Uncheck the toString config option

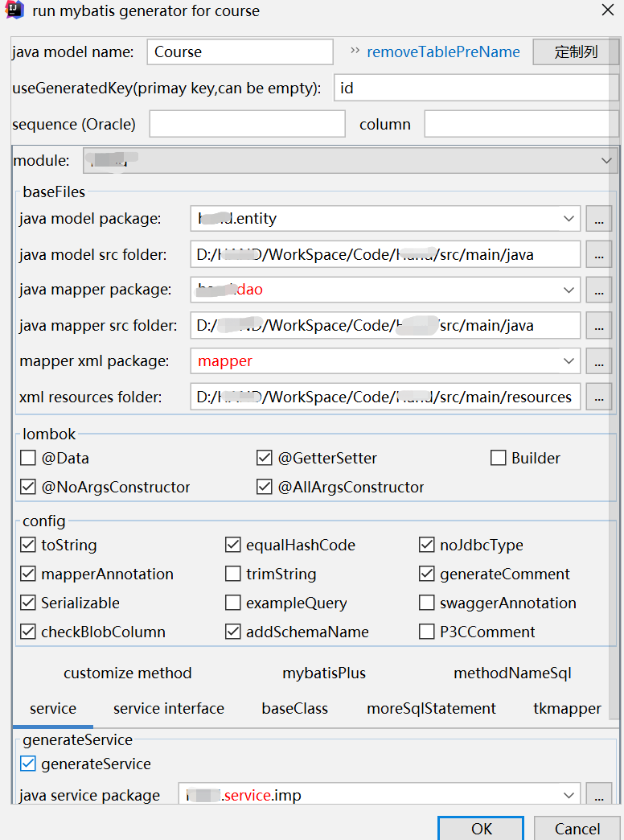click(x=28, y=545)
